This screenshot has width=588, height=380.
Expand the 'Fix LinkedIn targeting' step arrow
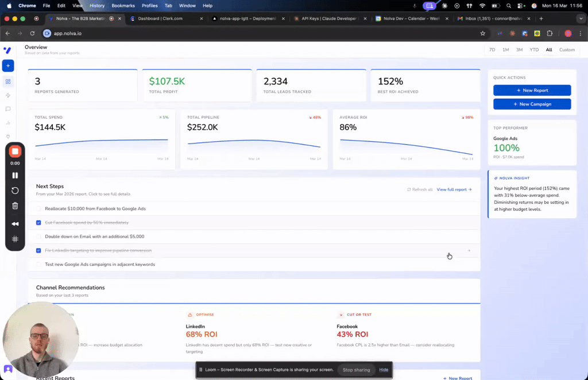470,251
